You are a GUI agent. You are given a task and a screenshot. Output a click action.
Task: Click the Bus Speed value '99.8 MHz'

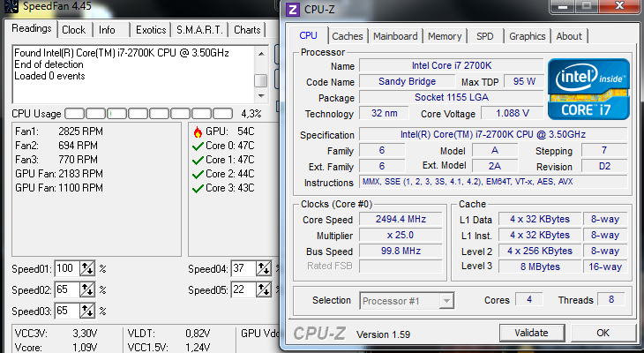point(401,251)
